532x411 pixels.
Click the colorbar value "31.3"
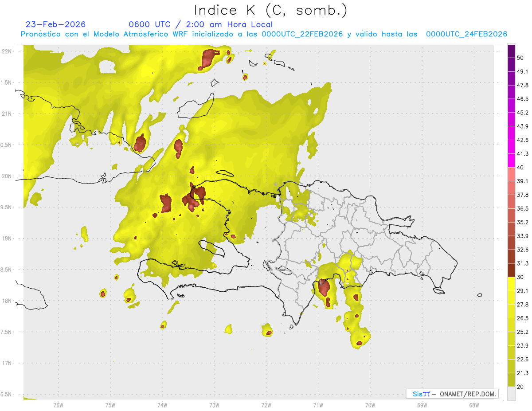pyautogui.click(x=523, y=263)
